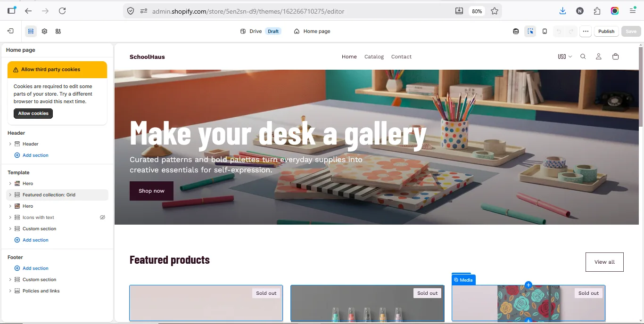Click the tracking protection shield icon
Screen dimensions: 644x324
click(131, 11)
